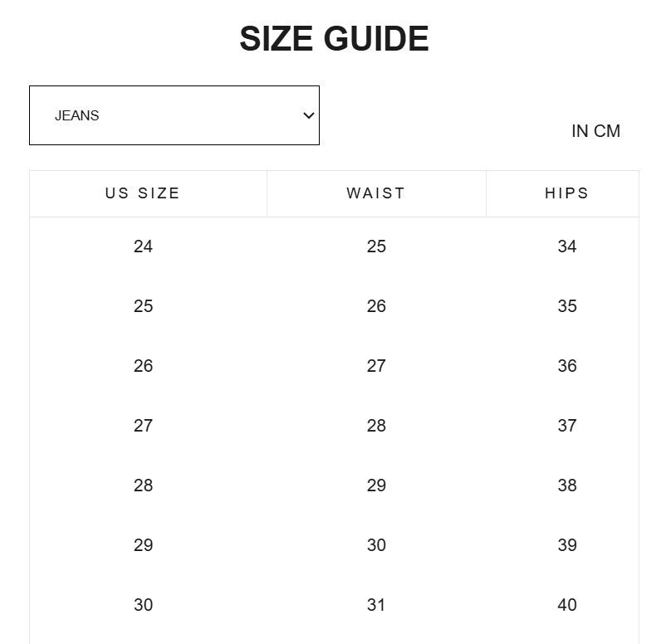This screenshot has height=644, width=661.
Task: Select US size 29 cell
Action: pos(144,545)
